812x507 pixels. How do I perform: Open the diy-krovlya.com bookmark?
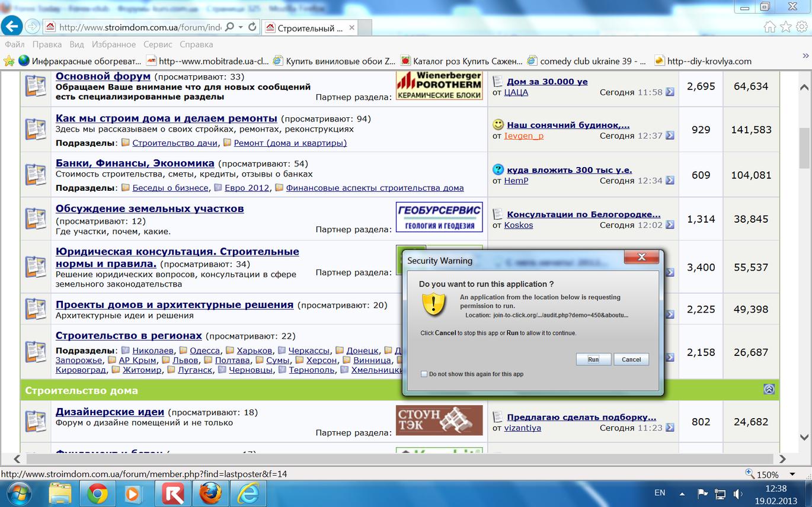702,60
